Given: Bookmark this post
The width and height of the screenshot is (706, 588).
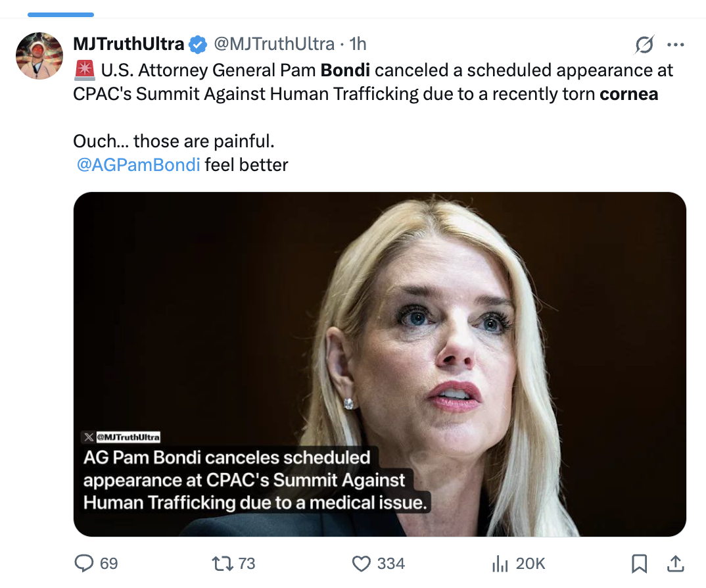Looking at the screenshot, I should (x=639, y=564).
